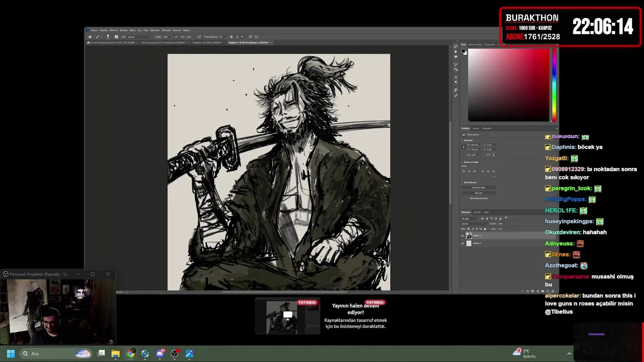Screen dimensions: 644x362
Task: Switch to the first document tab
Action: click(x=112, y=43)
